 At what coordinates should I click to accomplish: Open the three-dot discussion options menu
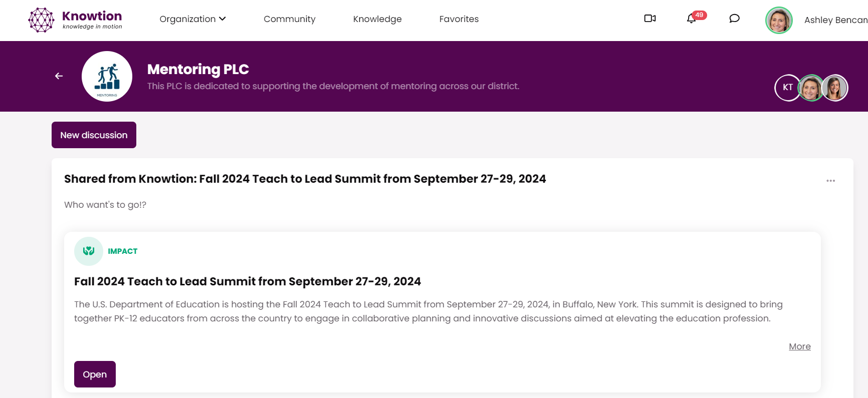(x=830, y=181)
